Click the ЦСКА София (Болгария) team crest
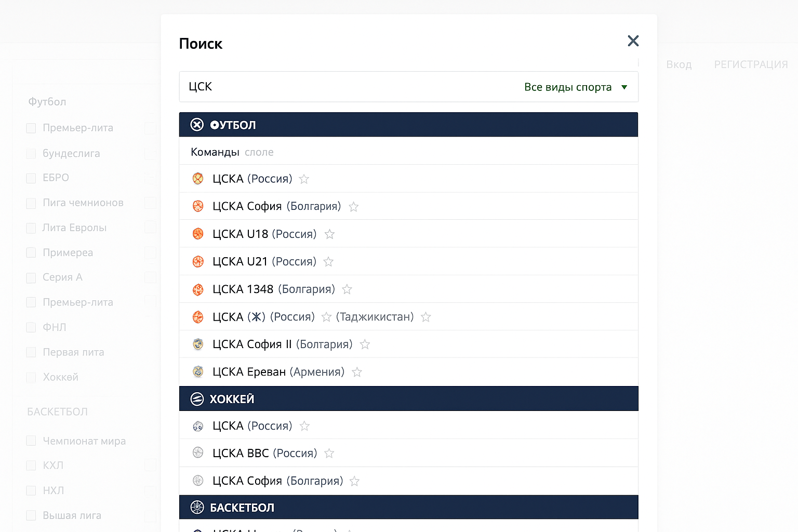 [x=198, y=206]
